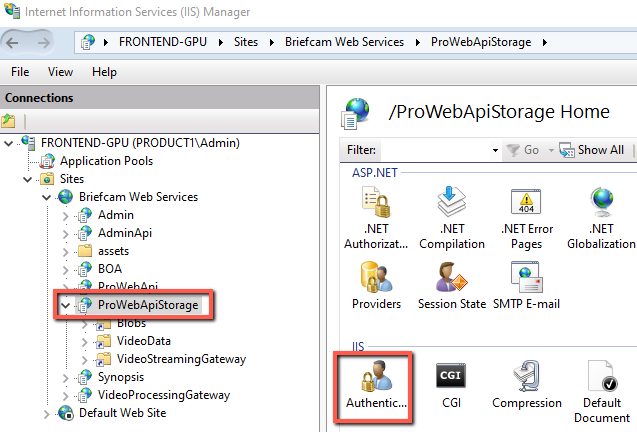Click Sites in the address breadcrumb

[x=245, y=42]
